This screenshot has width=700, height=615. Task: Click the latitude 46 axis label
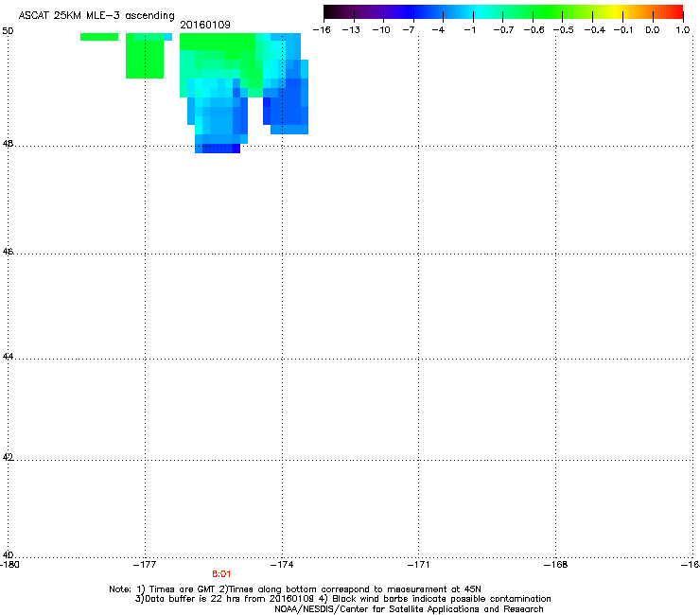point(8,252)
